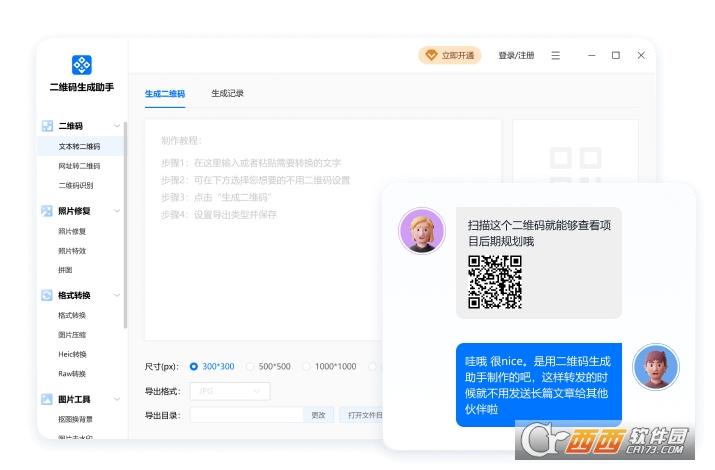Open 拼图 in the sidebar

[65, 270]
